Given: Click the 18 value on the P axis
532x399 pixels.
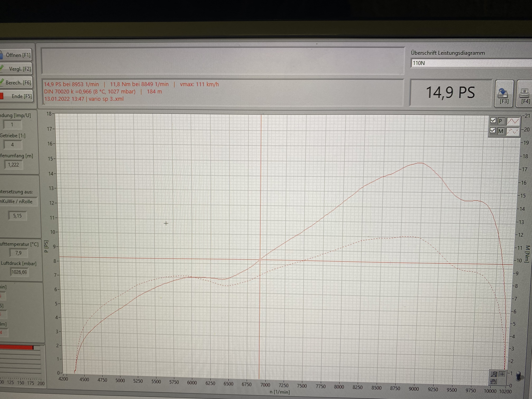Looking at the screenshot, I should pyautogui.click(x=49, y=114).
